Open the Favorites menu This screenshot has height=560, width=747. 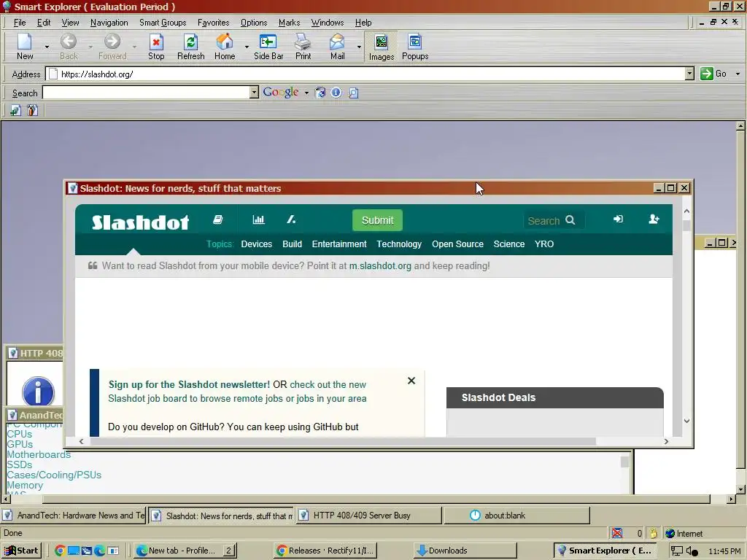213,23
